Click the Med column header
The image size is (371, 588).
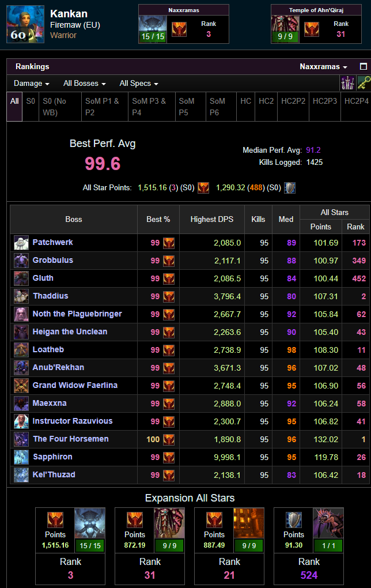point(286,220)
